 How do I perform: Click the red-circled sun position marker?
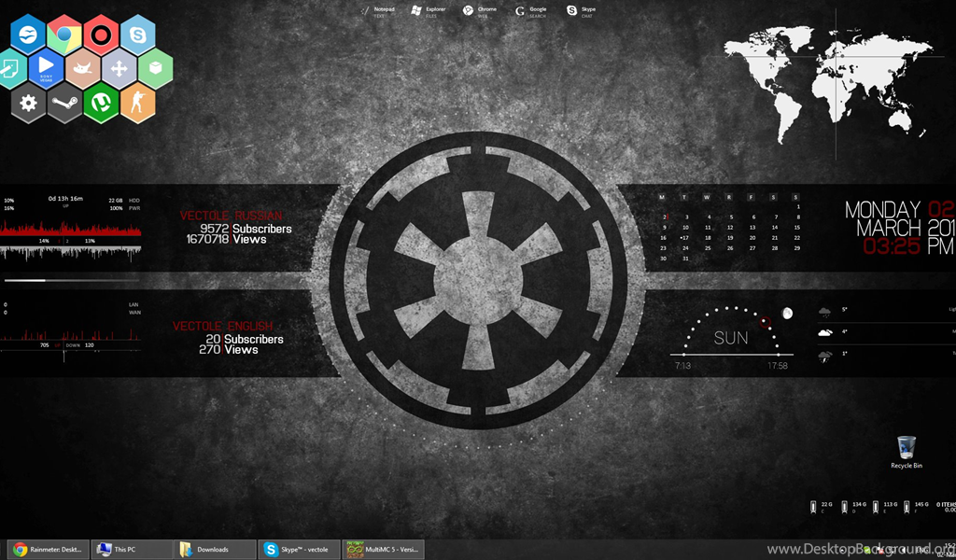(766, 322)
